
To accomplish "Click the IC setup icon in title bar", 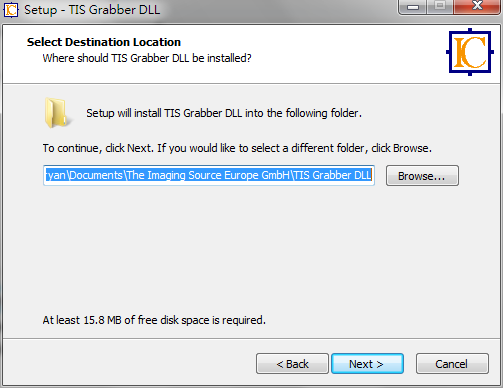I will tap(10, 10).
